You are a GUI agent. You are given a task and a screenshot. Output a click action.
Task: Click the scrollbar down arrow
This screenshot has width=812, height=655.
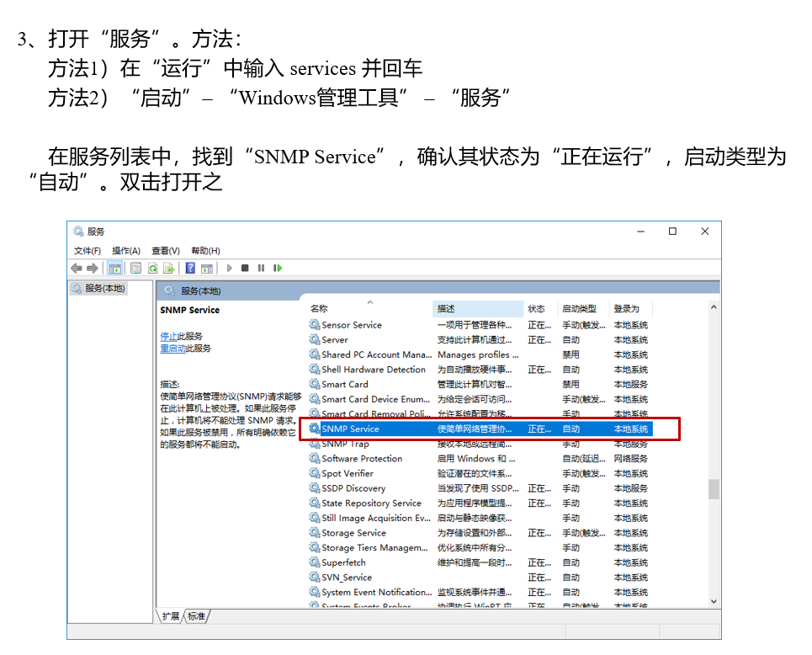tap(714, 602)
